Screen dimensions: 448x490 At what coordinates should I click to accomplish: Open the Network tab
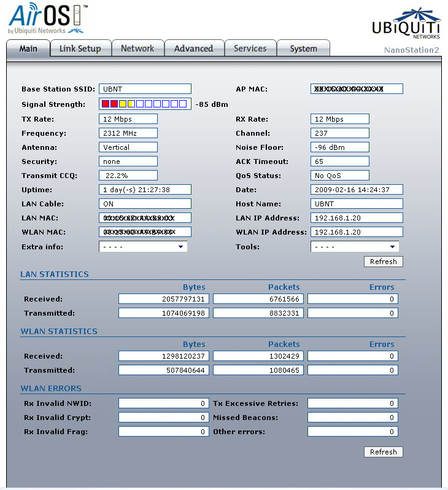137,49
